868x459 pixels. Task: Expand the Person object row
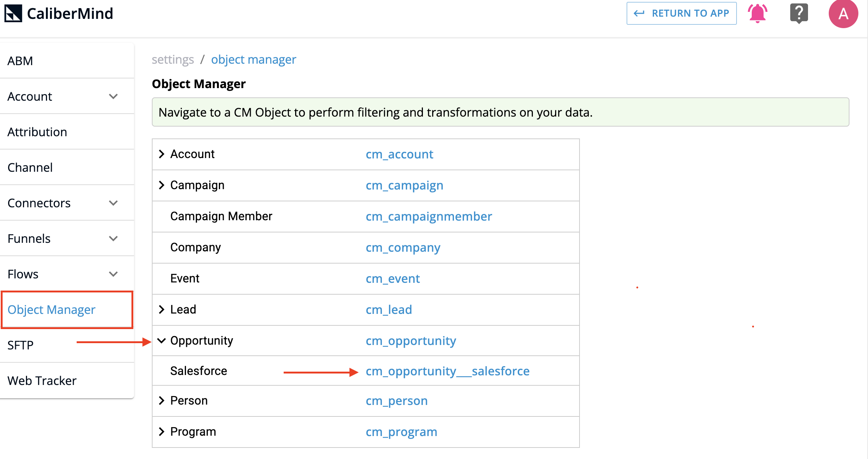tap(161, 401)
